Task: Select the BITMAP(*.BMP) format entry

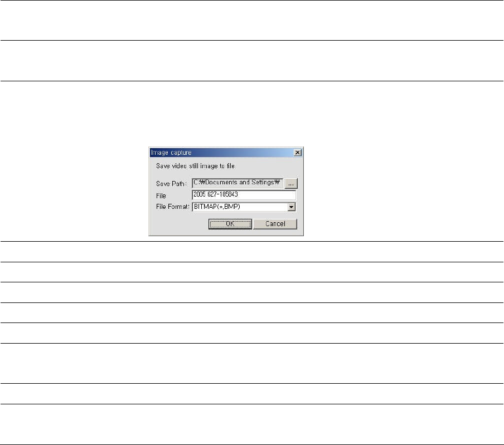Action: tap(217, 207)
